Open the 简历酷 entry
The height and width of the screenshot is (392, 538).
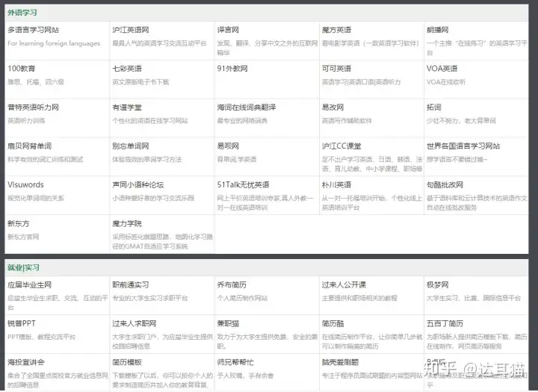(333, 323)
